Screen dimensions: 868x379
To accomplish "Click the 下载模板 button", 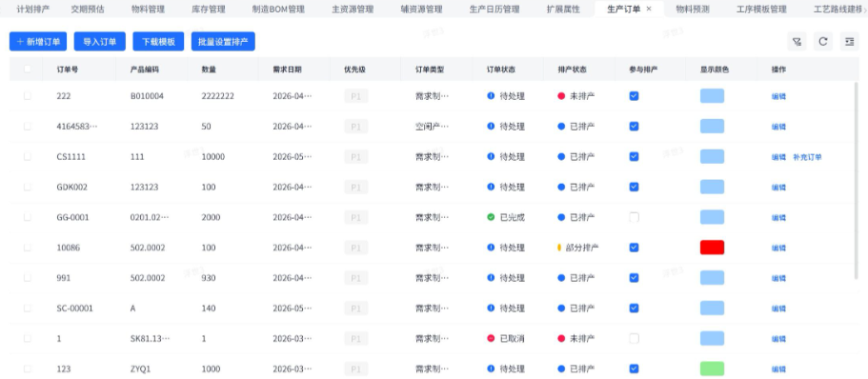I will click(158, 42).
